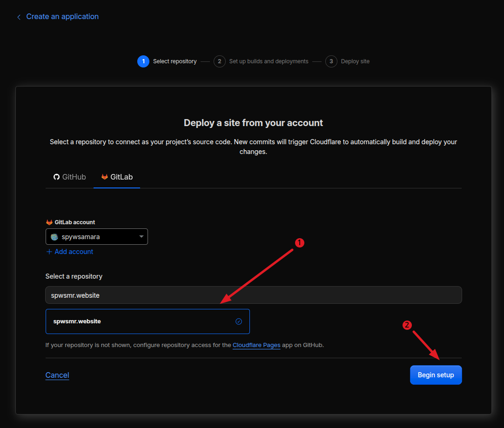Click the Add account link
The height and width of the screenshot is (428, 504).
click(74, 252)
